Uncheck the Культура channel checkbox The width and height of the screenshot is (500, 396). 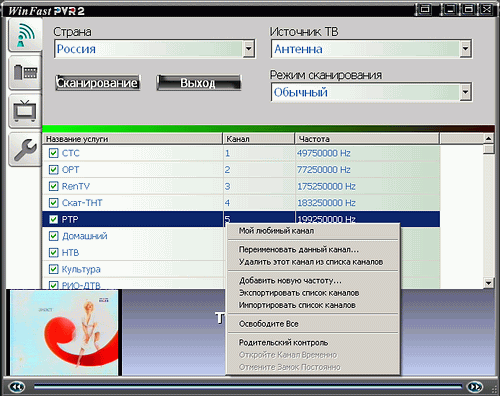pos(53,269)
